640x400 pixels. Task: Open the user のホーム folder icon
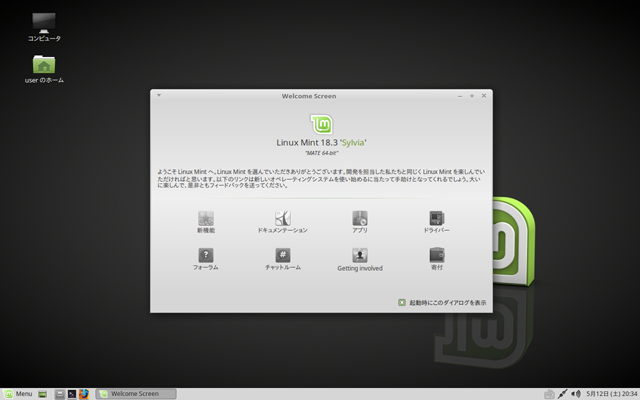coord(44,64)
